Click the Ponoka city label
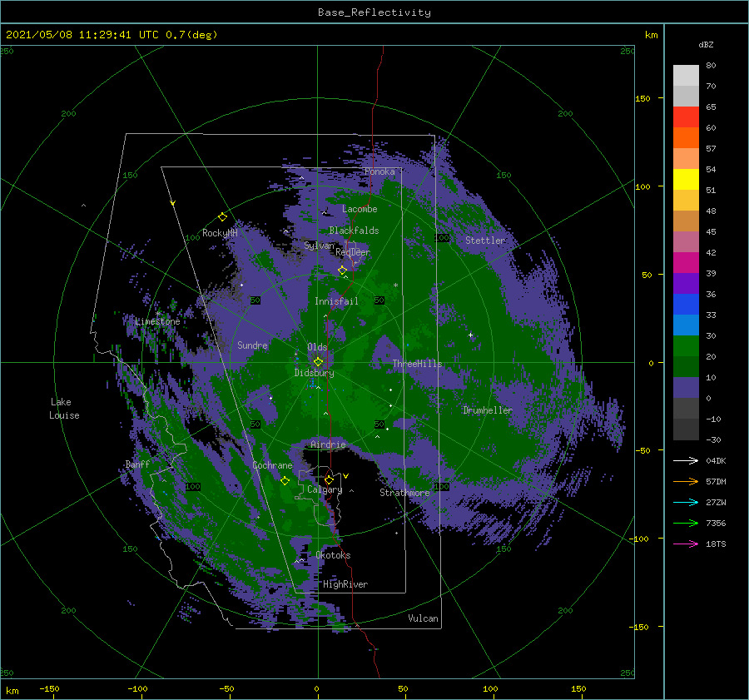 coord(379,171)
